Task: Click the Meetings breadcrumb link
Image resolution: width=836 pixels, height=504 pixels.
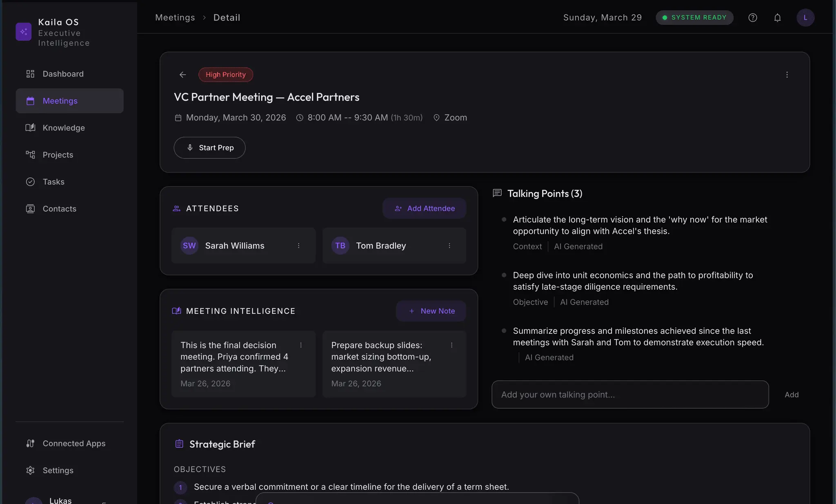Action: (175, 18)
